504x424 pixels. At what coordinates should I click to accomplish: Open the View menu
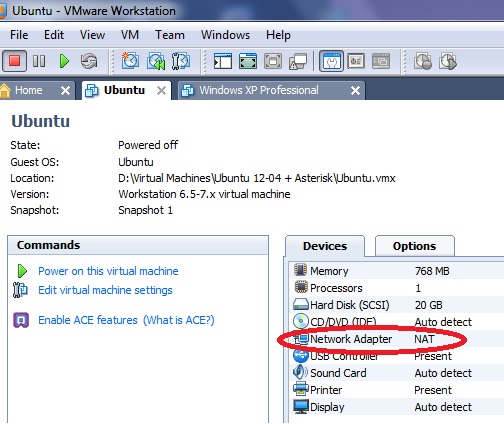coord(92,35)
